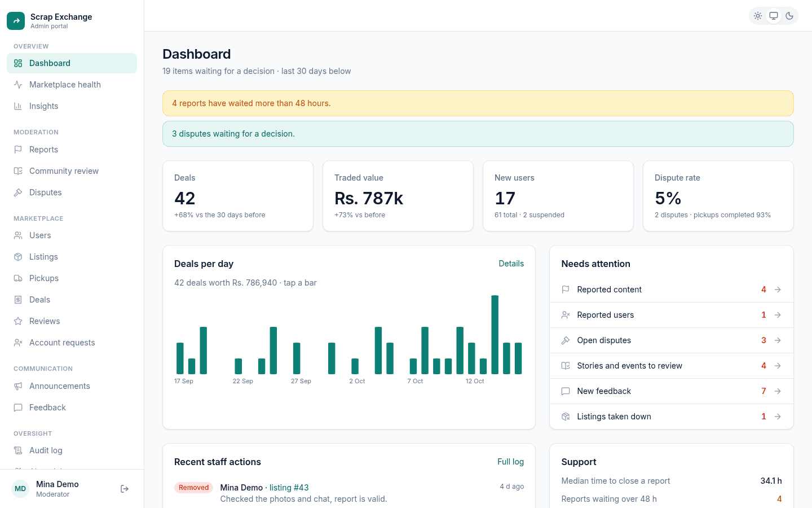Click the 17 Sep axis label
This screenshot has height=508, width=812.
(184, 382)
